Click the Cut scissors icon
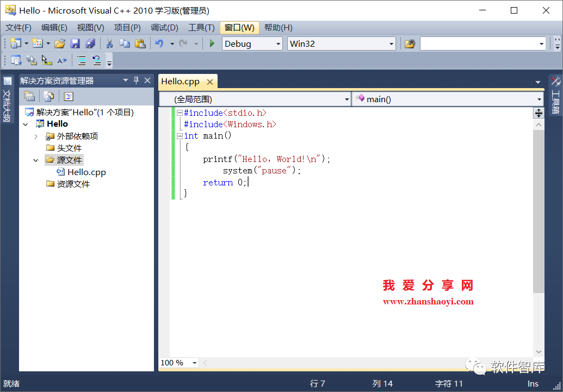The width and height of the screenshot is (563, 392). pyautogui.click(x=109, y=44)
